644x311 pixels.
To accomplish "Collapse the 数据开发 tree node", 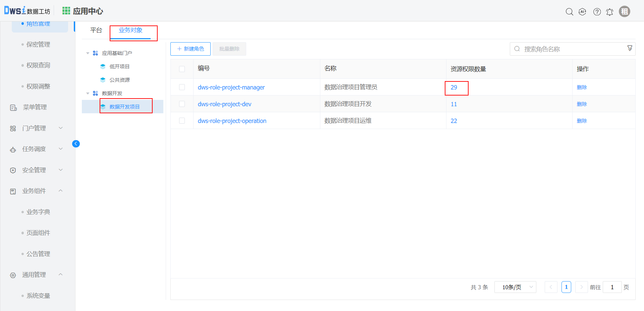I will pyautogui.click(x=88, y=93).
